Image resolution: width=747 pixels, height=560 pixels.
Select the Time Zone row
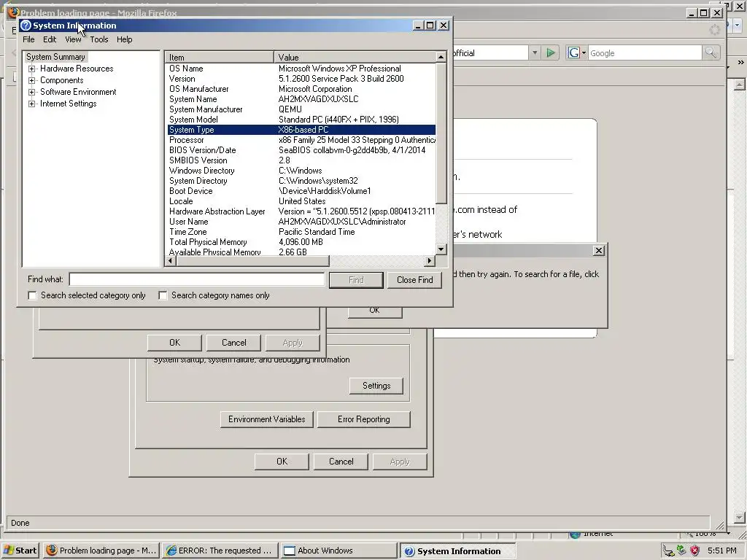coord(301,232)
